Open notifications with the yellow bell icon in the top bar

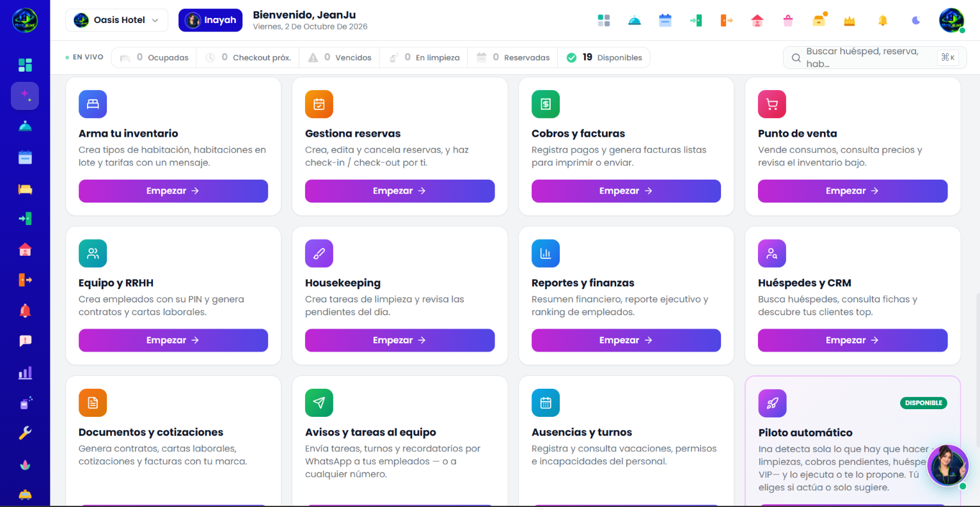click(883, 20)
